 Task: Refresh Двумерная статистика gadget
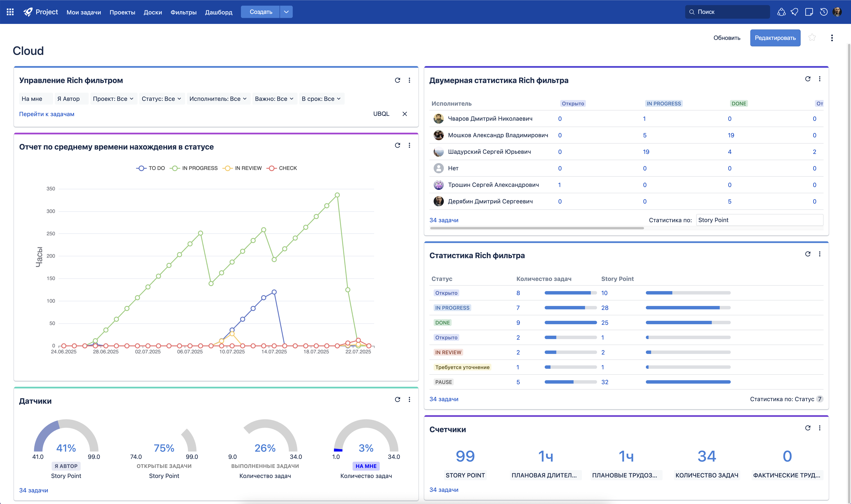[808, 79]
